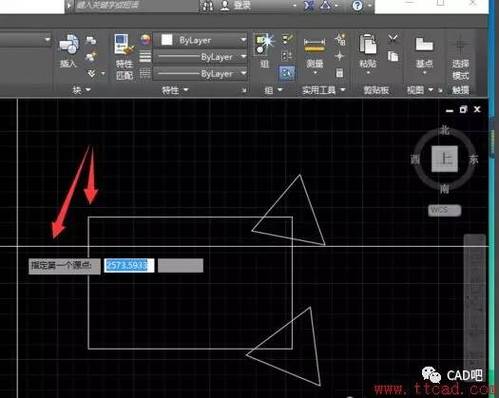The image size is (499, 398).
Task: Click the Paste (粘贴) icon
Action: 368,44
